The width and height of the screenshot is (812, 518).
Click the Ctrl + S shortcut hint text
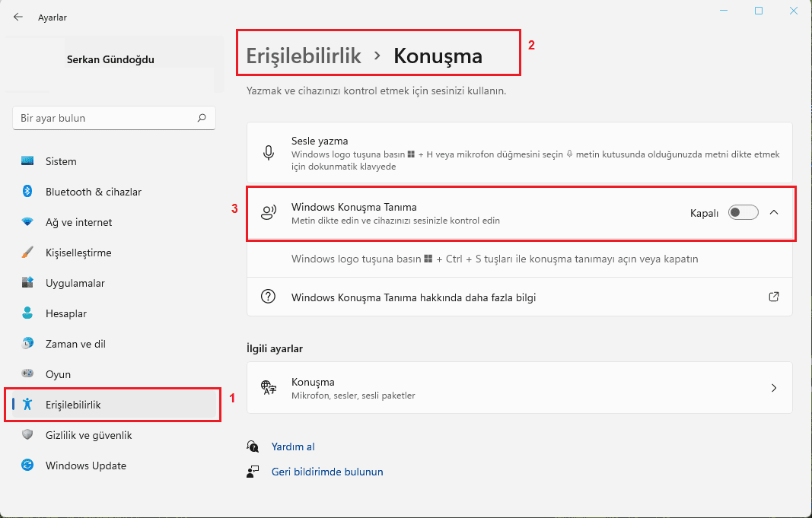(495, 259)
